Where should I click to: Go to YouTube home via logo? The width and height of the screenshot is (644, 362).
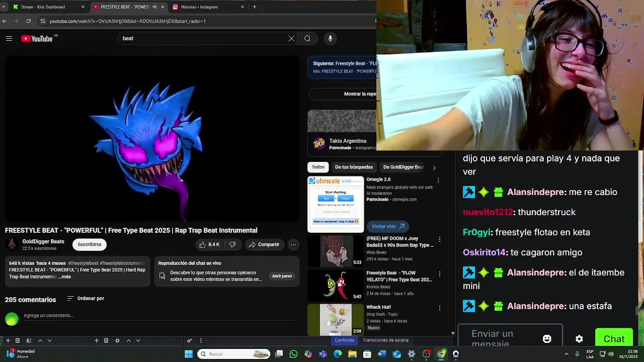(37, 39)
